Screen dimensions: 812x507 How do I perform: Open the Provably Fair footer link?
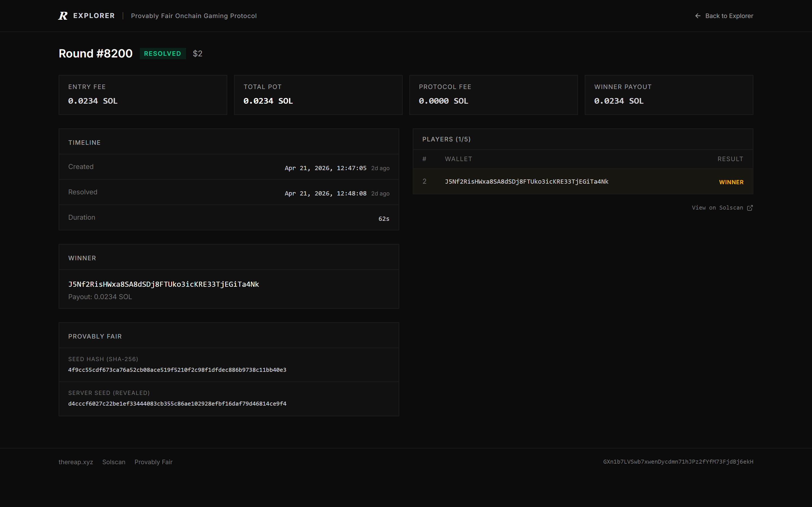153,462
